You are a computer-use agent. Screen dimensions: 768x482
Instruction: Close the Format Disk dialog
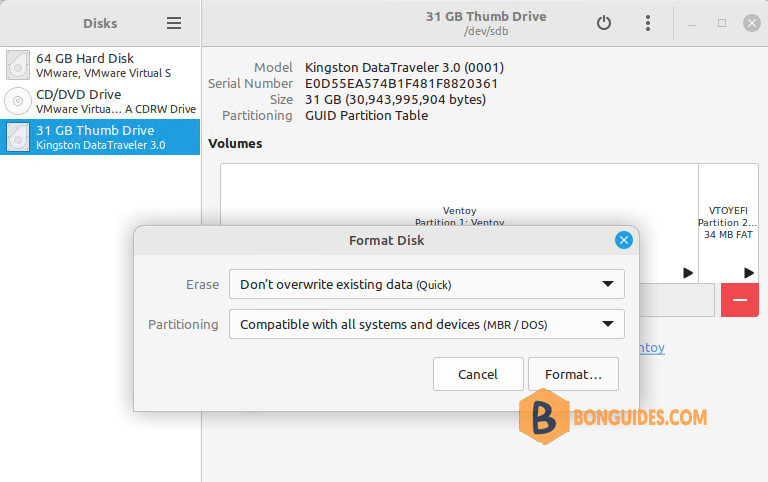[x=624, y=240]
